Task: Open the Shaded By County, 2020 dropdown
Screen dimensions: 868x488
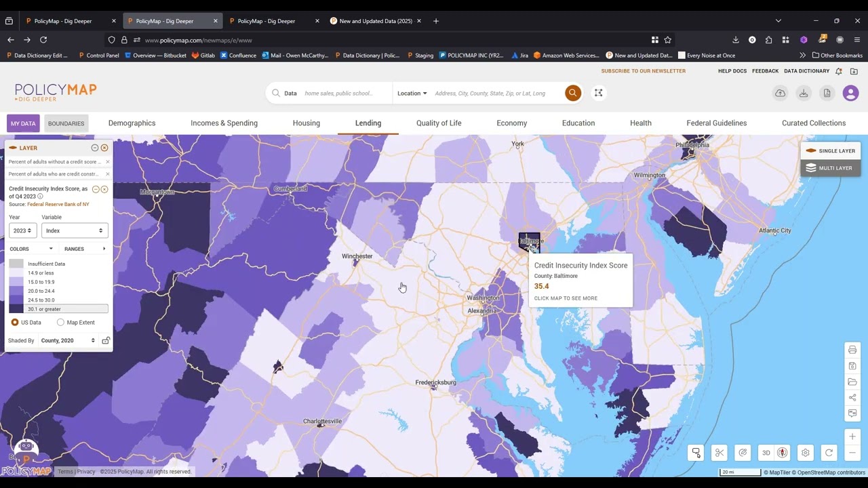Action: 68,340
